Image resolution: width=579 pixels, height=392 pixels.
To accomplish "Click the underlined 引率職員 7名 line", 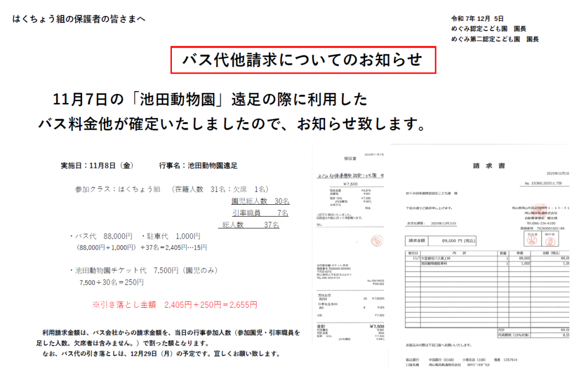I will click(x=260, y=213).
